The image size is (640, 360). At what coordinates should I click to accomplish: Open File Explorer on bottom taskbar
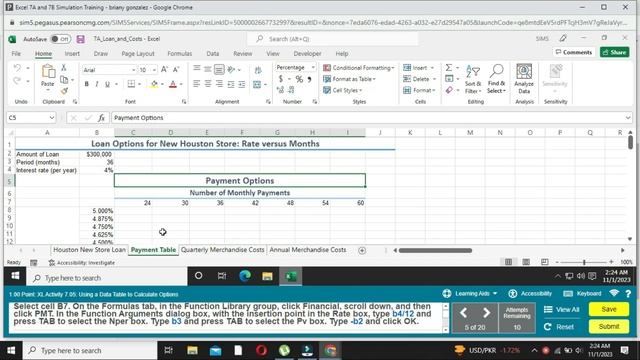click(x=192, y=350)
